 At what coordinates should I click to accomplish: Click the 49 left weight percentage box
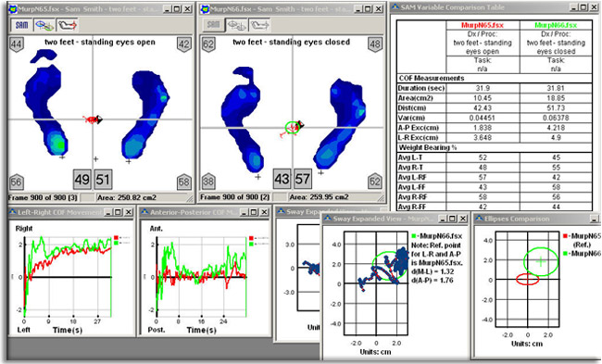point(82,180)
